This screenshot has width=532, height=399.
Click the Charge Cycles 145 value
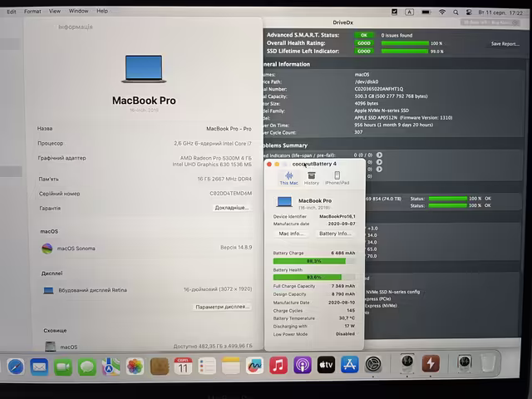(351, 310)
